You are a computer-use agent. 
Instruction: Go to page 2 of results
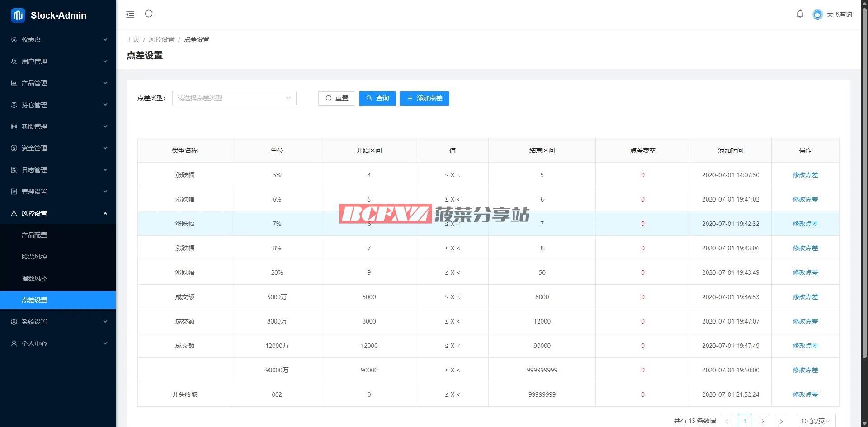[x=763, y=421]
